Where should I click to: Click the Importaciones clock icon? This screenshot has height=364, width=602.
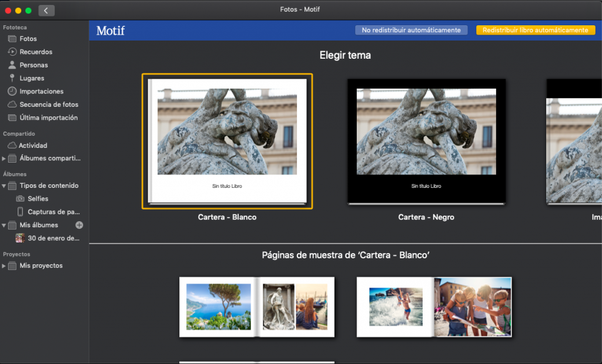click(12, 91)
